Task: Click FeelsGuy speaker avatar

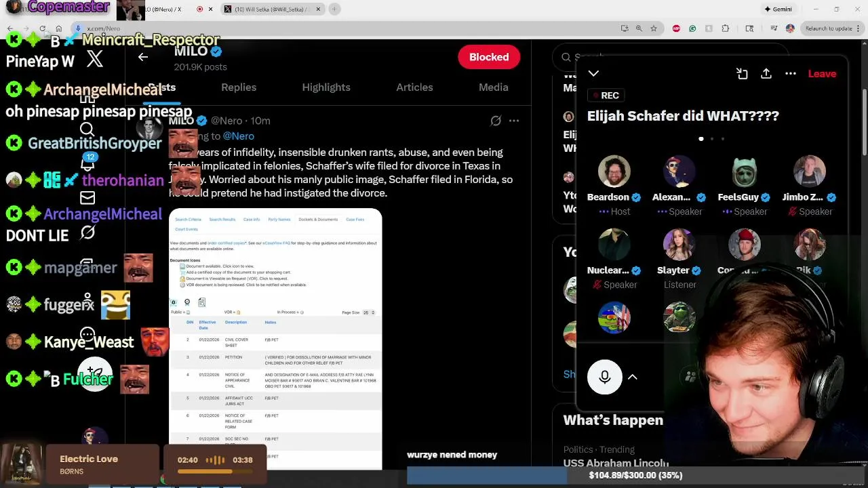Action: pyautogui.click(x=745, y=170)
